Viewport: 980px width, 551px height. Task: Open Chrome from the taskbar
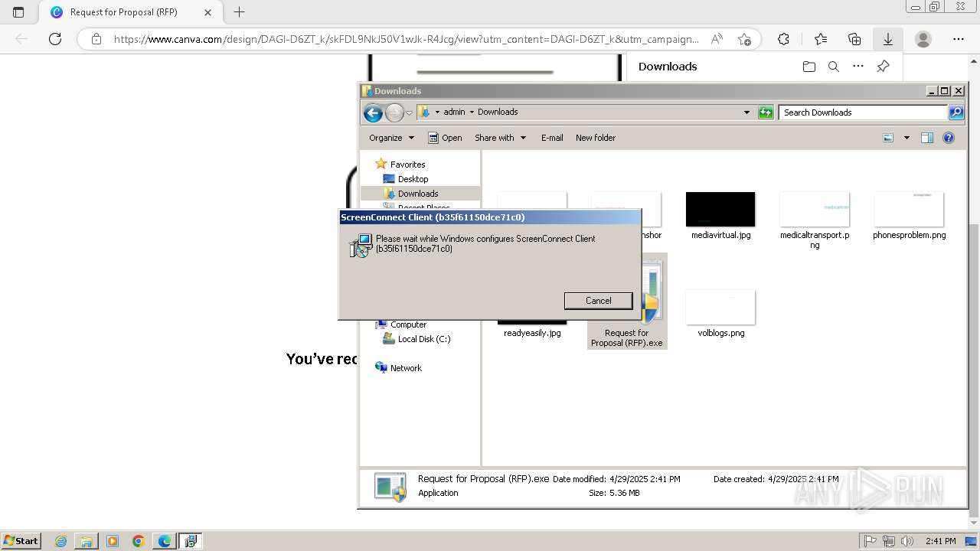point(139,541)
